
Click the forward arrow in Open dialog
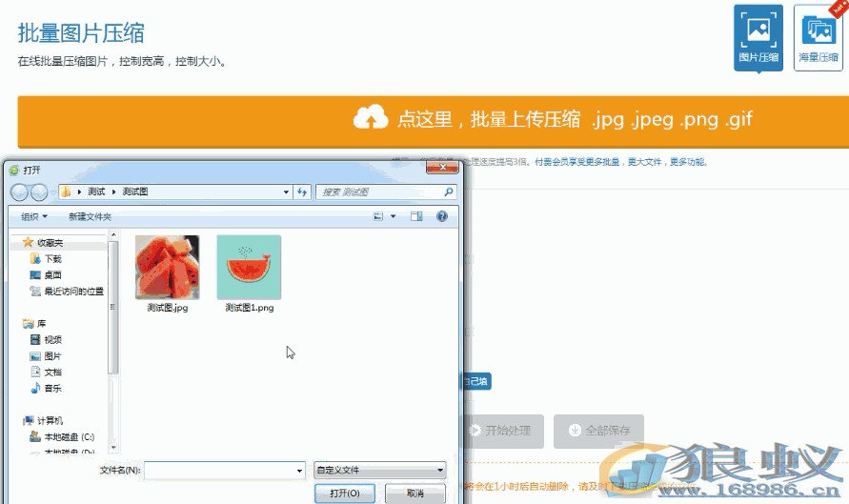pos(39,192)
